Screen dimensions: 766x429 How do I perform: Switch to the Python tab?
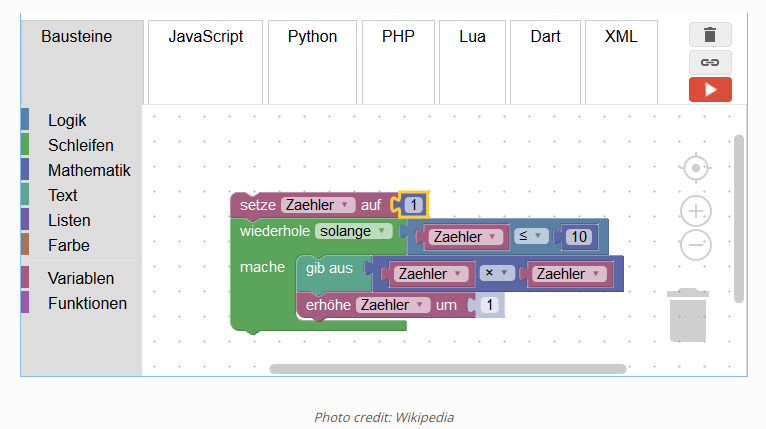point(312,37)
